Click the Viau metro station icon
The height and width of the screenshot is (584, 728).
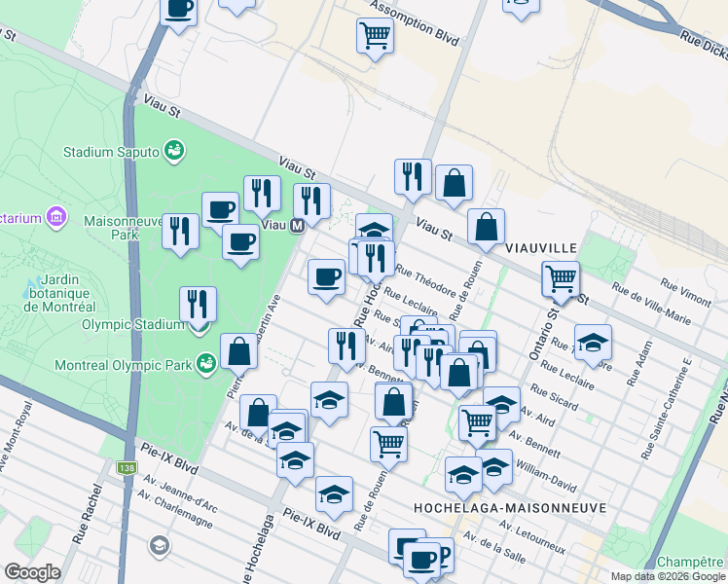point(297,226)
